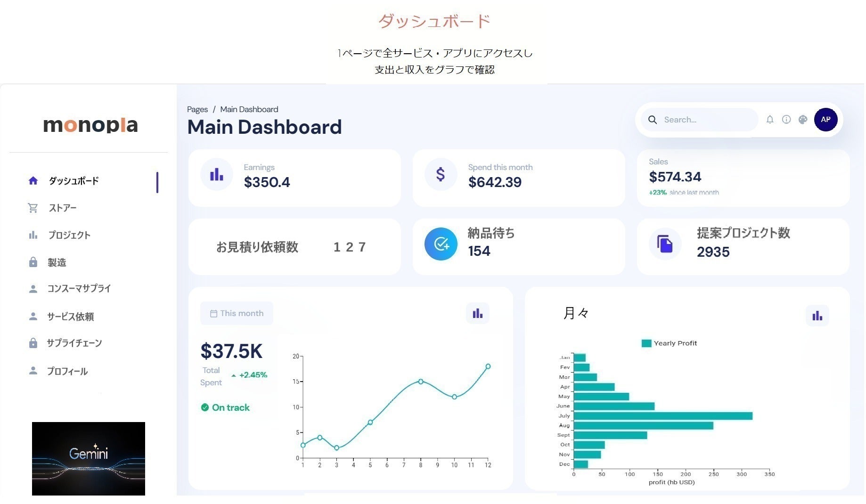866x504 pixels.
Task: Go to プロジェクト in the sidebar
Action: [69, 235]
